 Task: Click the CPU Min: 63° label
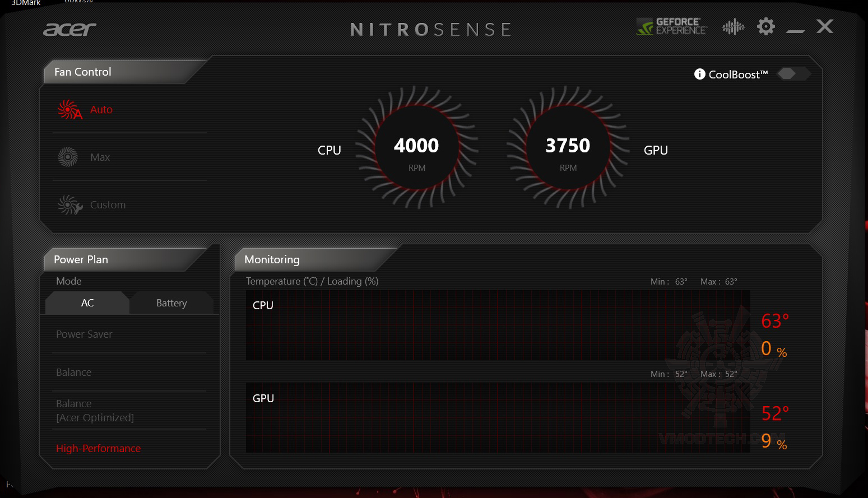pyautogui.click(x=669, y=282)
